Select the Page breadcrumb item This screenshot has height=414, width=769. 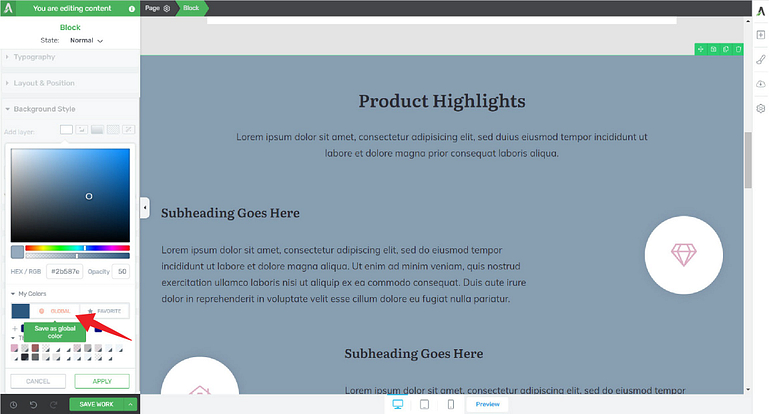(153, 8)
